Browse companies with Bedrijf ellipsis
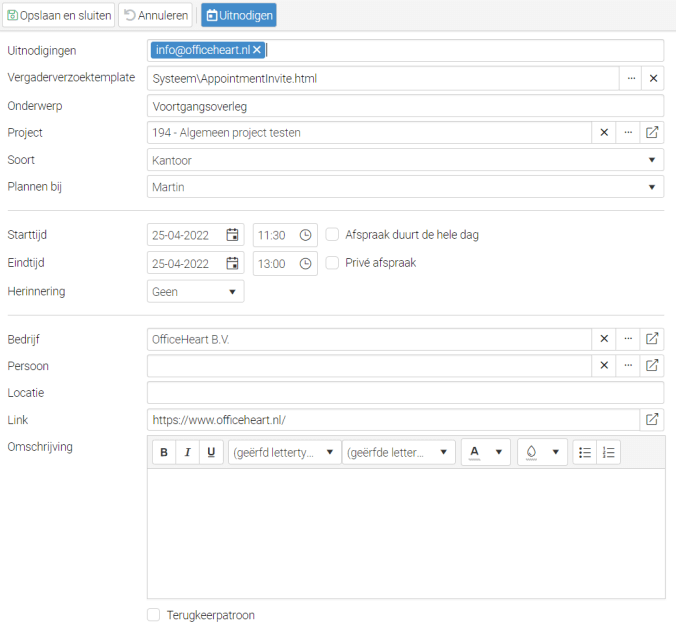 pos(628,339)
